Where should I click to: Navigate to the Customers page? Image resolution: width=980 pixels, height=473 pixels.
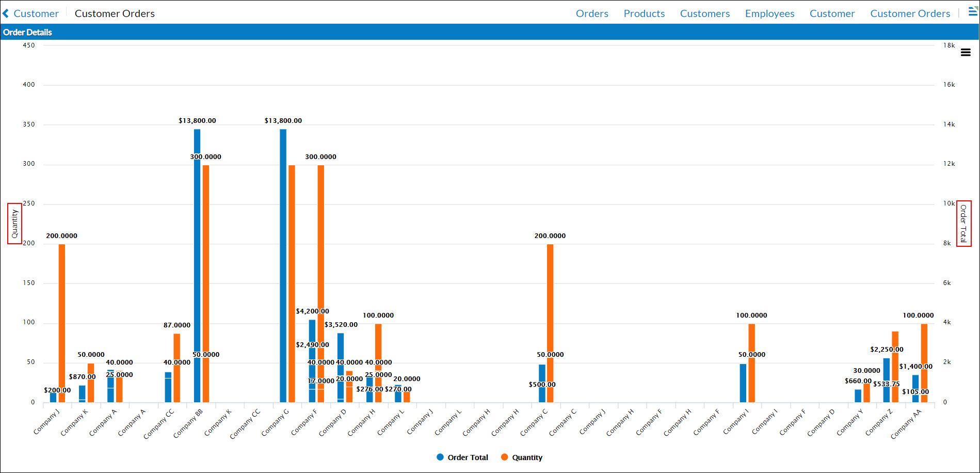point(705,13)
